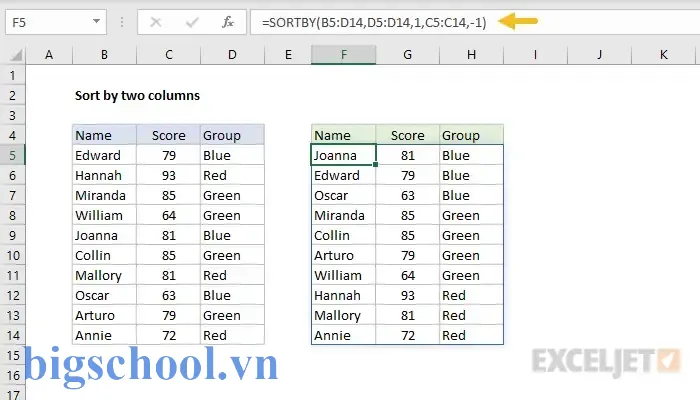The width and height of the screenshot is (700, 400).
Task: Click the Name header in left table
Action: pyautogui.click(x=104, y=135)
